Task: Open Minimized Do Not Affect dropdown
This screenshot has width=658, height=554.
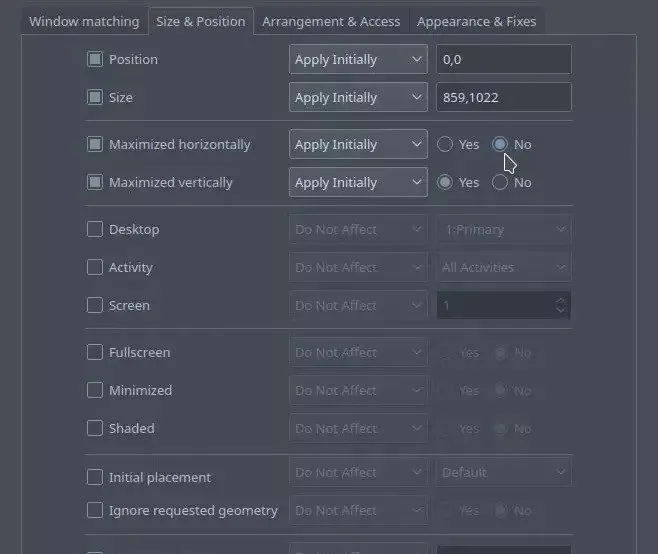Action: 358,390
